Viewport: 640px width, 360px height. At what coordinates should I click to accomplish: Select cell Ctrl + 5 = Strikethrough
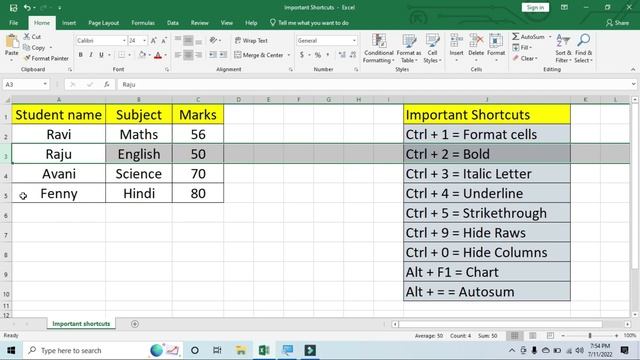click(x=487, y=213)
